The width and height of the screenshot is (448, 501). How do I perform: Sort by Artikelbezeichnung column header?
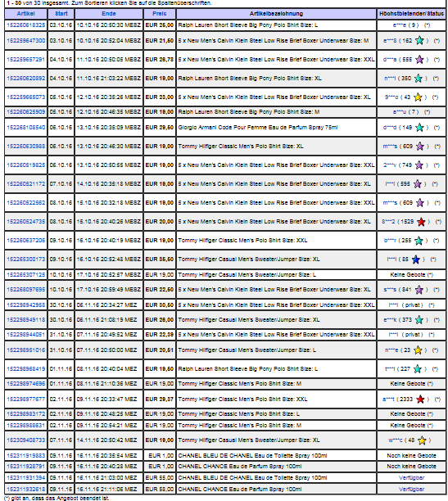pyautogui.click(x=276, y=14)
